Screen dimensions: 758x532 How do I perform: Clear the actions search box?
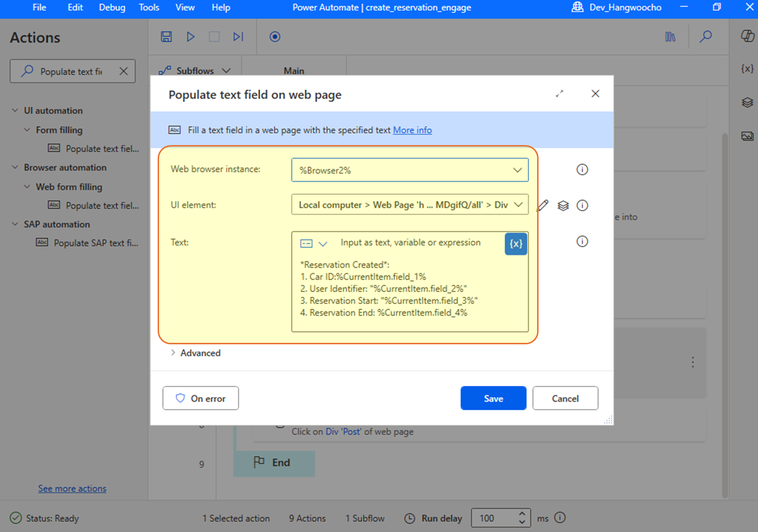[123, 71]
